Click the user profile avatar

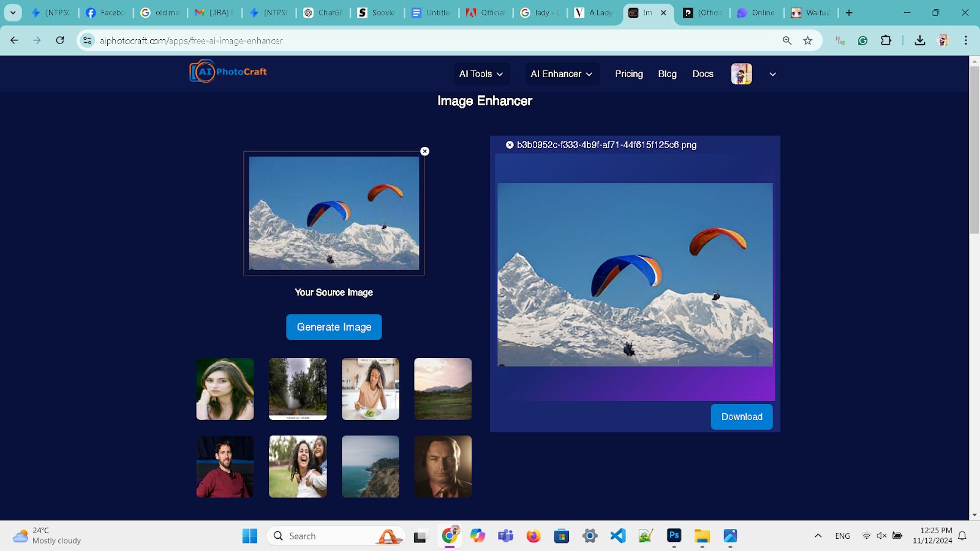[742, 74]
